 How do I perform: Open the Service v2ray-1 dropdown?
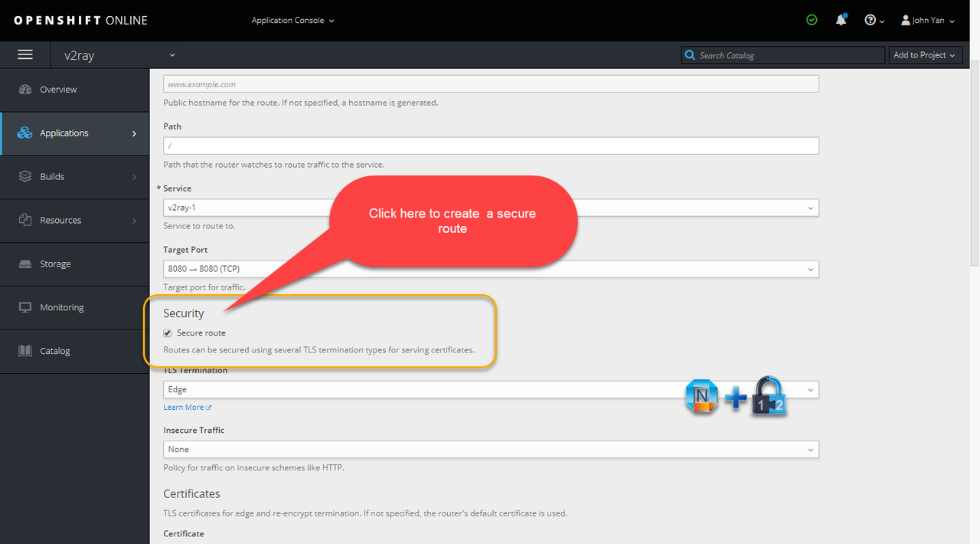coord(491,208)
